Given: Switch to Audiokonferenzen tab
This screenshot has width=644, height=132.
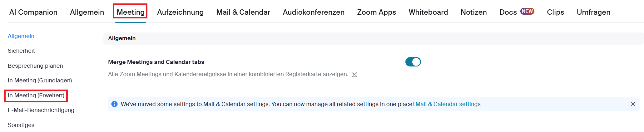Looking at the screenshot, I should pyautogui.click(x=314, y=12).
